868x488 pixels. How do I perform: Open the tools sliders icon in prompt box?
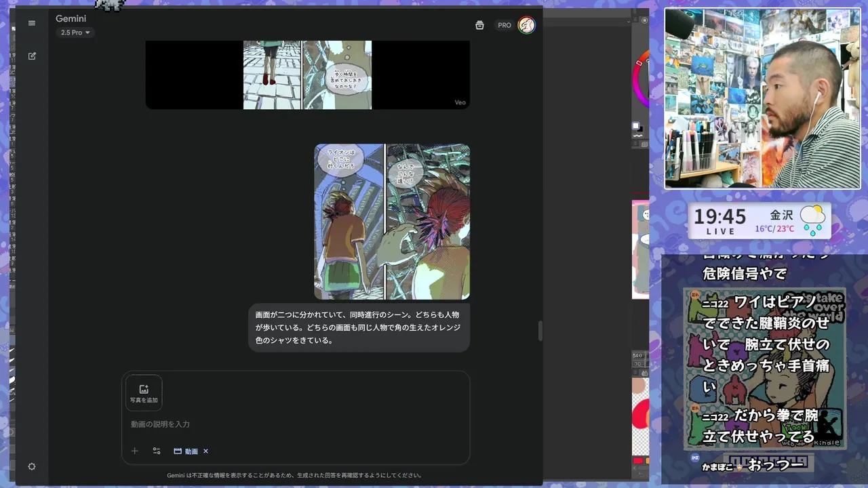click(157, 451)
